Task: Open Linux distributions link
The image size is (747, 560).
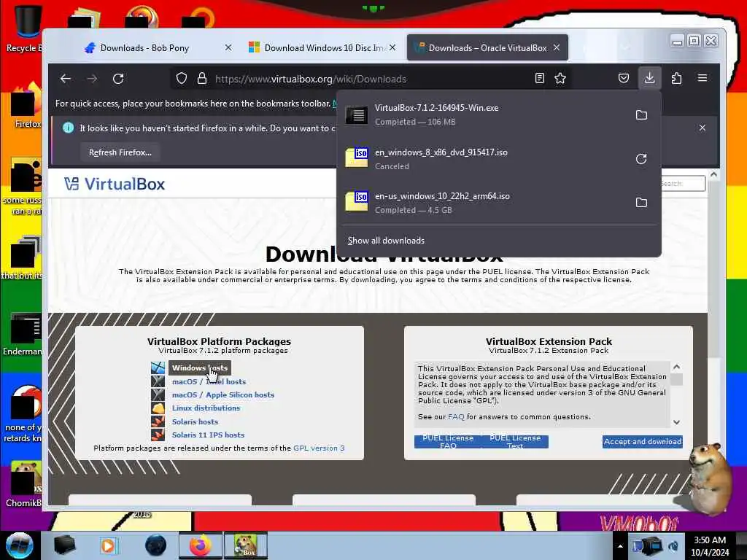Action: tap(206, 408)
